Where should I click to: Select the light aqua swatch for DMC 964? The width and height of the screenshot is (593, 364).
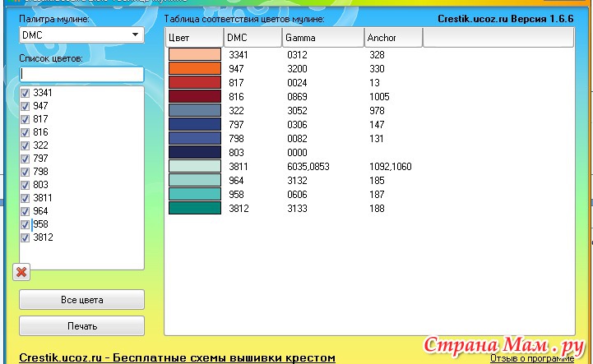click(x=195, y=180)
